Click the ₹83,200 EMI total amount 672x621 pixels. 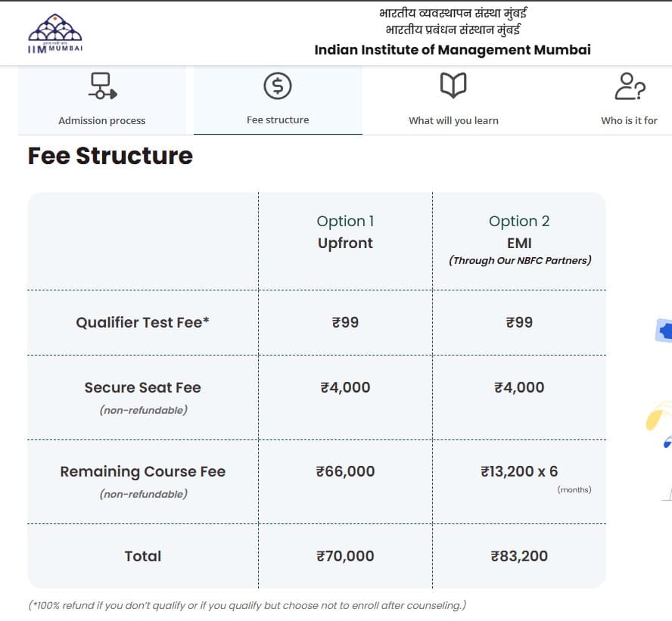tap(519, 556)
